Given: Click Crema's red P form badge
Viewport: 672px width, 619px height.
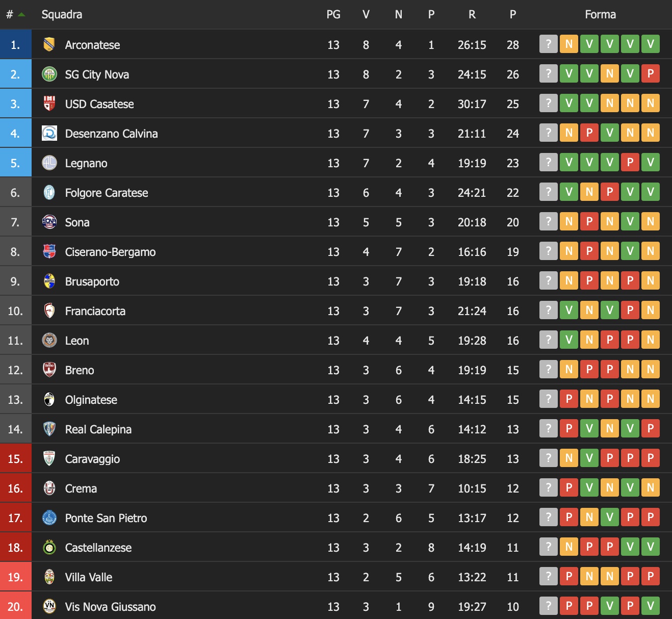Looking at the screenshot, I should pos(569,488).
